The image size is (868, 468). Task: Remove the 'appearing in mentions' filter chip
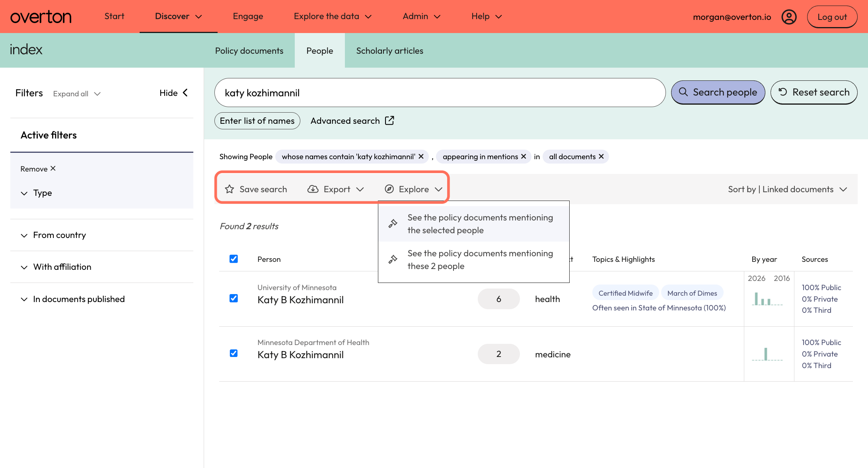click(x=524, y=156)
